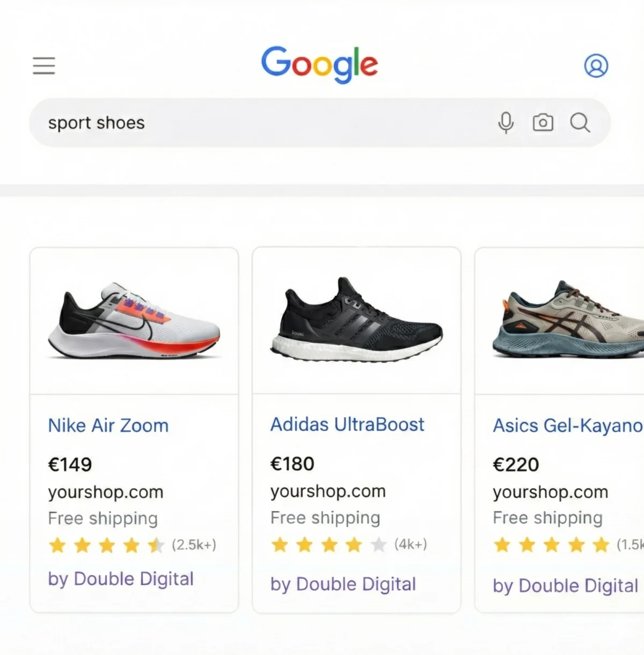644x655 pixels.
Task: Click in the 'sport shoes' search field
Action: pos(258,123)
